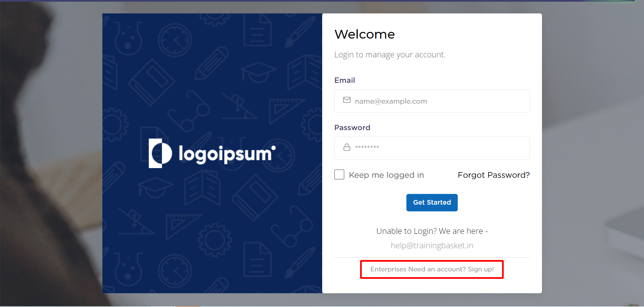Click the "Keep me logged in" label text
Image resolution: width=644 pixels, height=307 pixels.
click(x=386, y=175)
